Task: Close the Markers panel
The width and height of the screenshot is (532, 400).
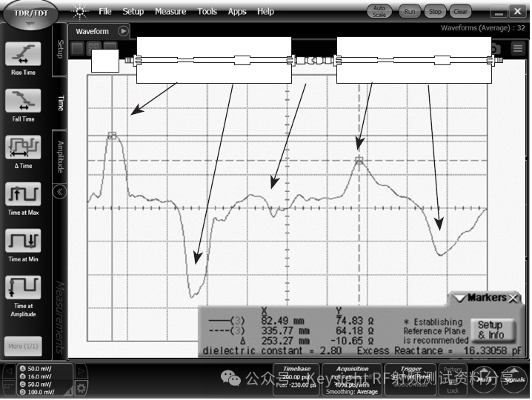Action: 513,298
